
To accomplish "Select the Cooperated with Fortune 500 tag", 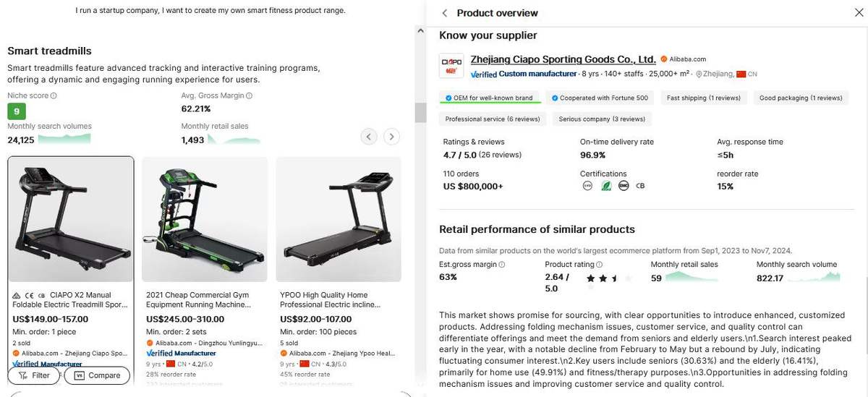I will coord(600,98).
